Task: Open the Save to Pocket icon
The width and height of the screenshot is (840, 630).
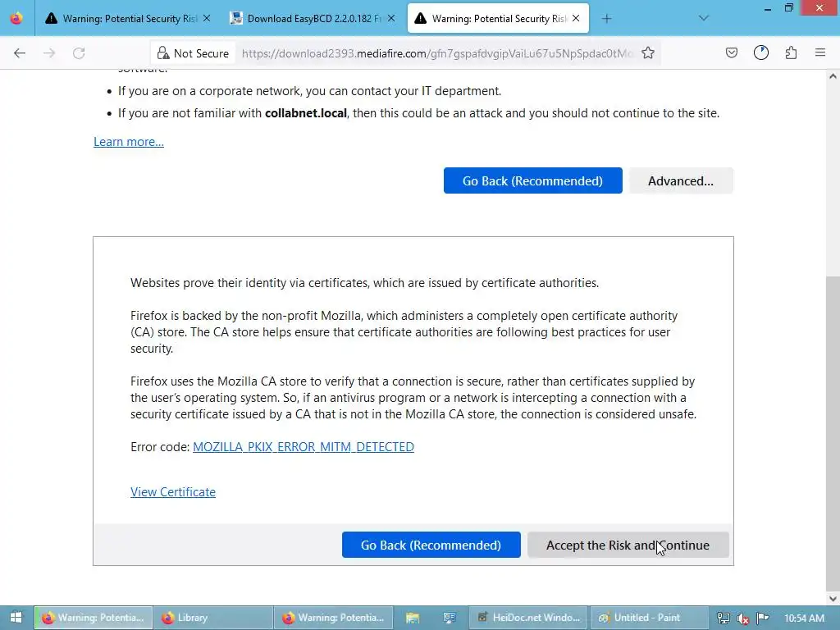Action: coord(732,53)
